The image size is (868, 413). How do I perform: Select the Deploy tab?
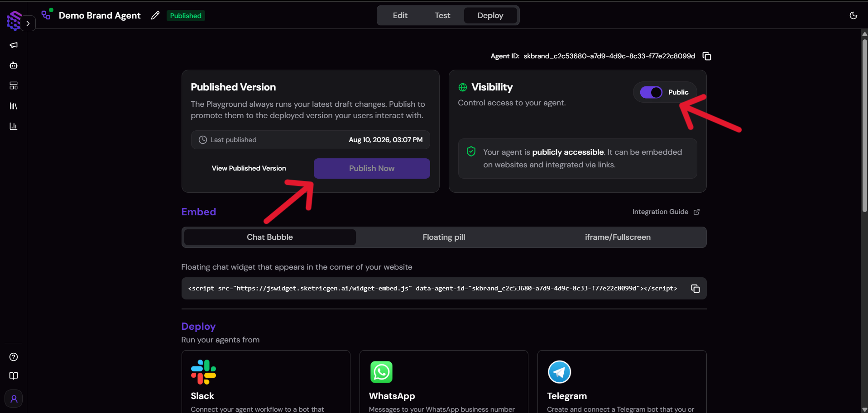490,15
